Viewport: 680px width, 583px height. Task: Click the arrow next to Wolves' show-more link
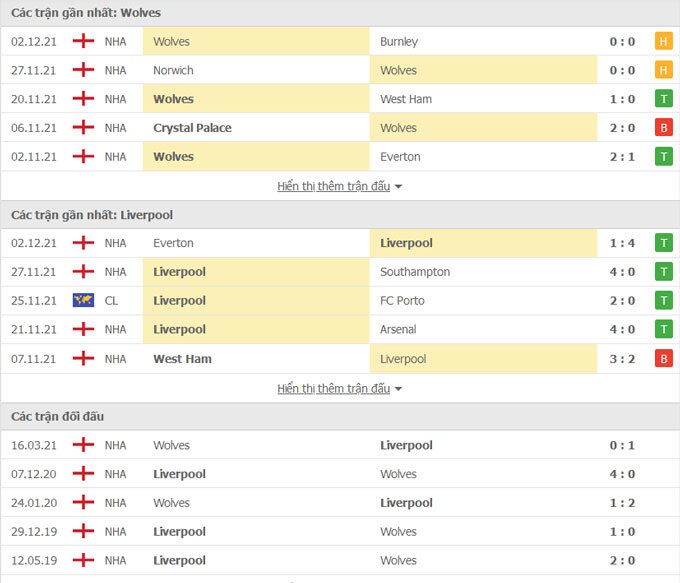click(399, 187)
